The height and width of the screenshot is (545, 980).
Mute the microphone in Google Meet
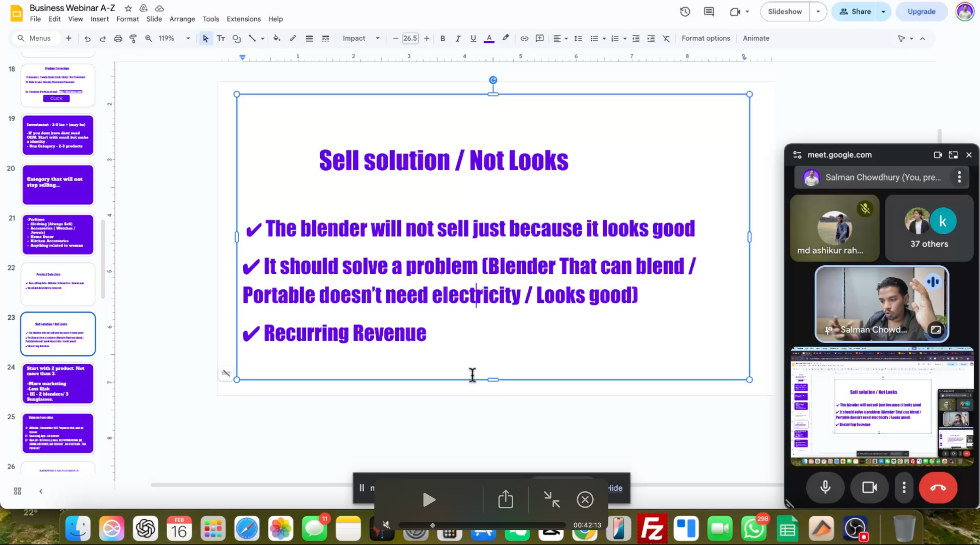point(825,487)
